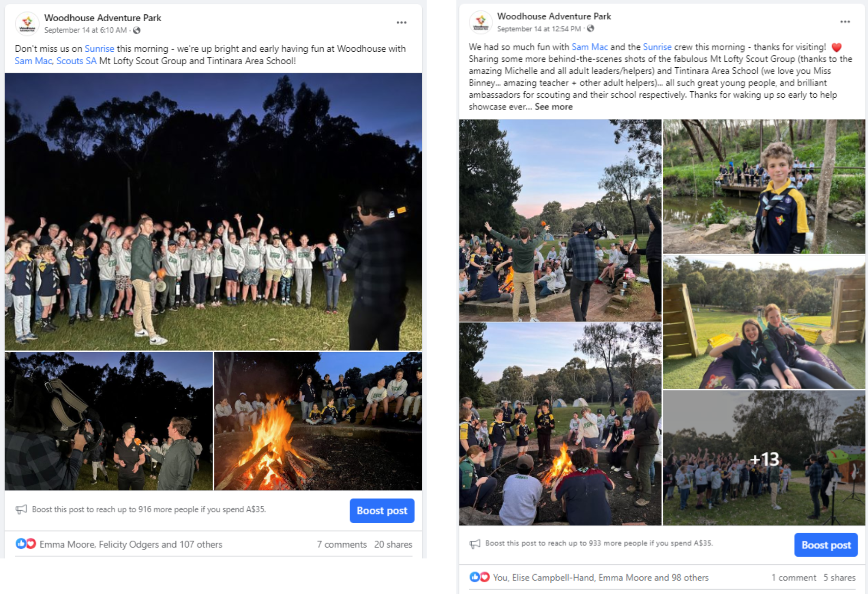
Task: Open the Sunrise link in the left post
Action: pyautogui.click(x=99, y=49)
